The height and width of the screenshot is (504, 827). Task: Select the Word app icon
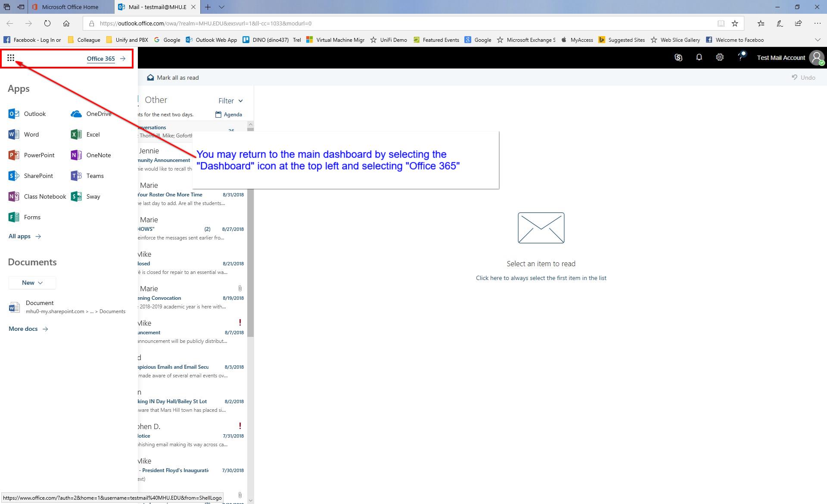pos(24,134)
